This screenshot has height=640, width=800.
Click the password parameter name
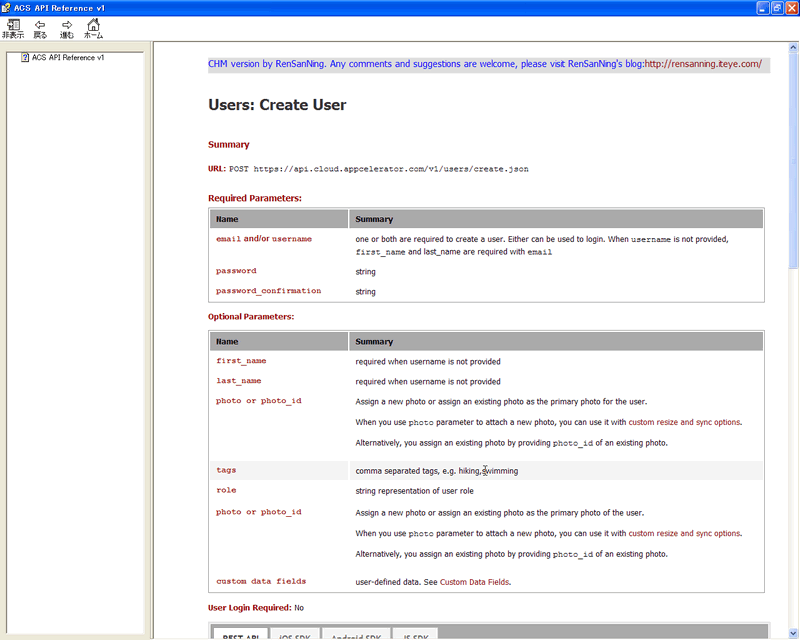236,271
